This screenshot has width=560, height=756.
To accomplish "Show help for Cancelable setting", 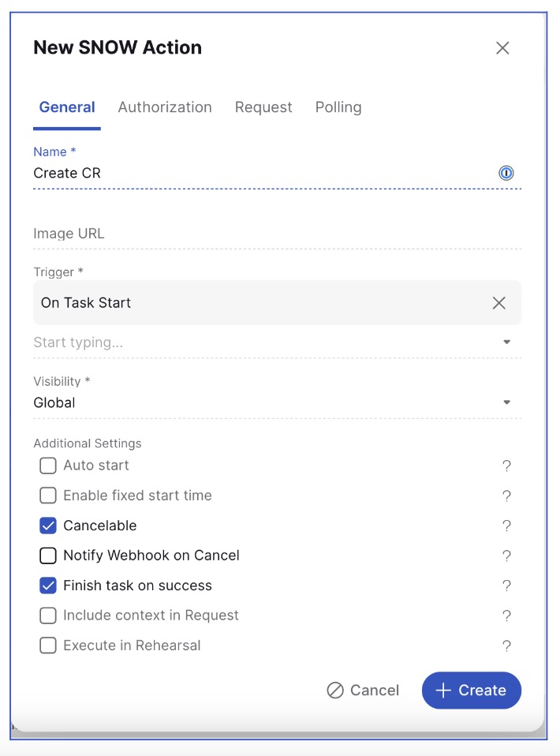I will click(506, 526).
